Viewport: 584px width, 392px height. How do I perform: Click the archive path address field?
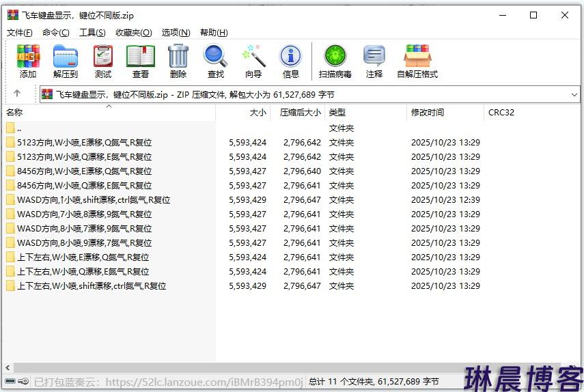309,94
